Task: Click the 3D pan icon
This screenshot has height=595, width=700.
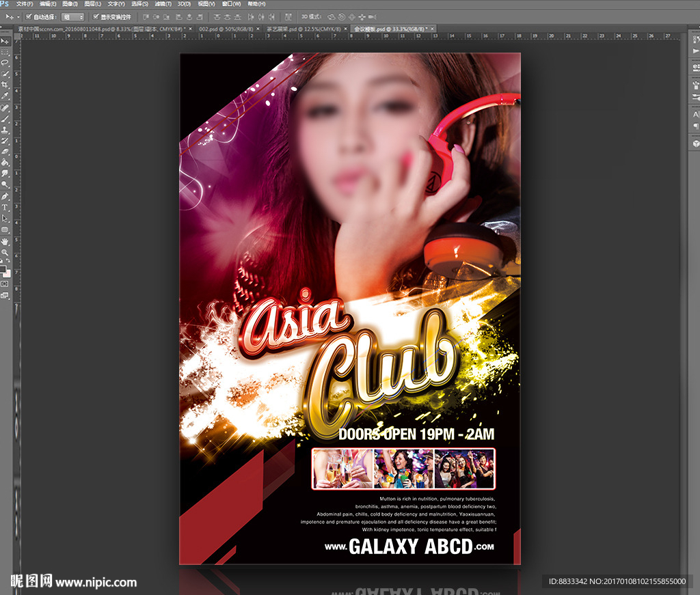Action: tap(352, 17)
